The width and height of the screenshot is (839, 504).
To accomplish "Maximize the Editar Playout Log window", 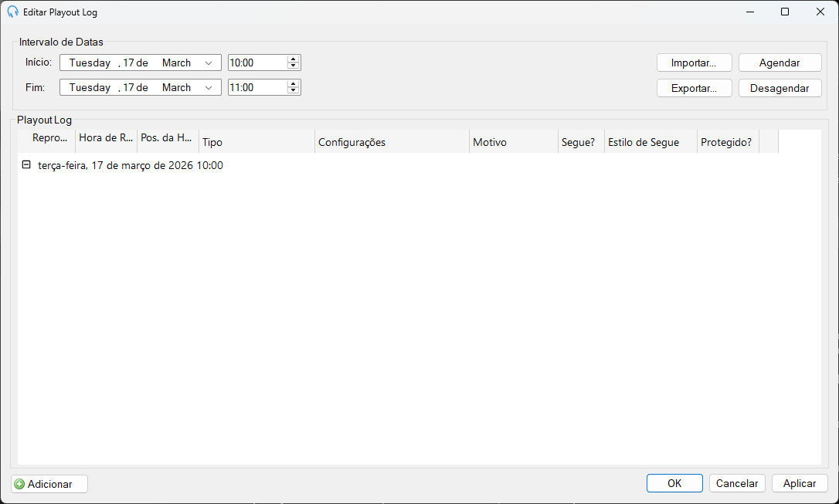I will click(785, 12).
